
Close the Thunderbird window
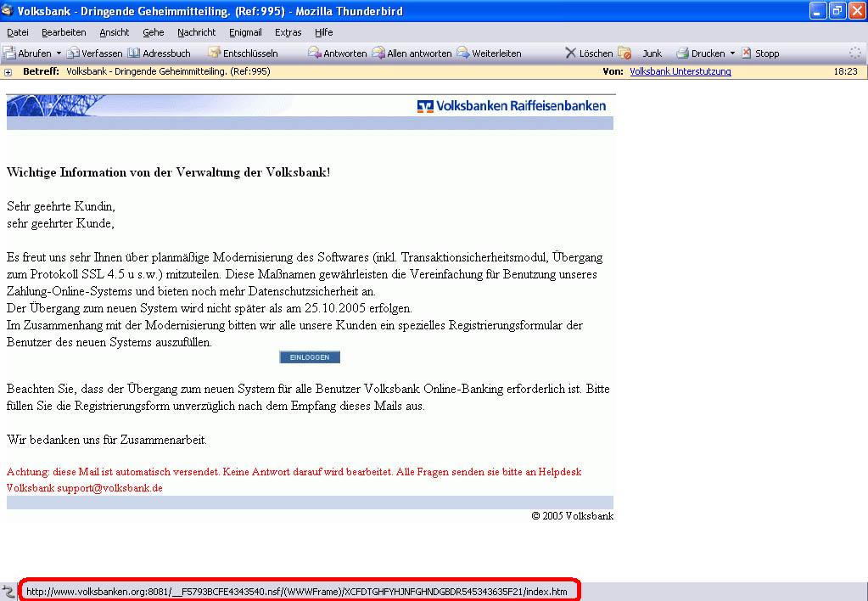pos(857,10)
